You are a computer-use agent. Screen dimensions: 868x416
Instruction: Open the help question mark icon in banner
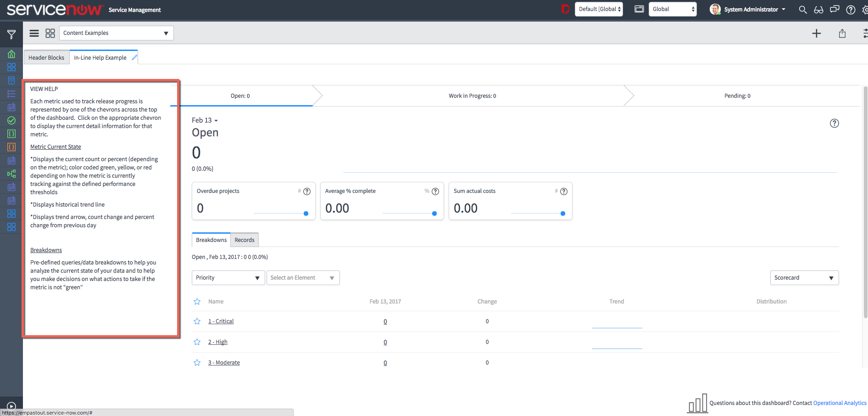[x=851, y=9]
